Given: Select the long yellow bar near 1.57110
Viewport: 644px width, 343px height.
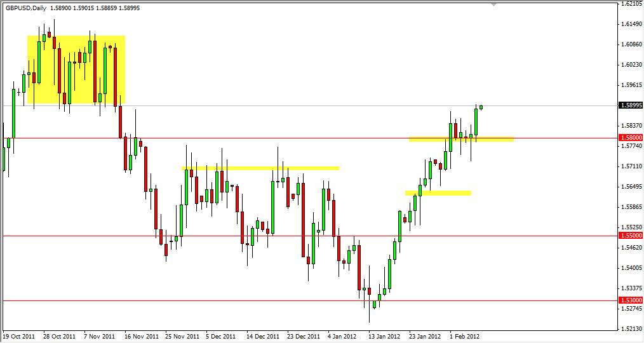Looking at the screenshot, I should pos(260,168).
